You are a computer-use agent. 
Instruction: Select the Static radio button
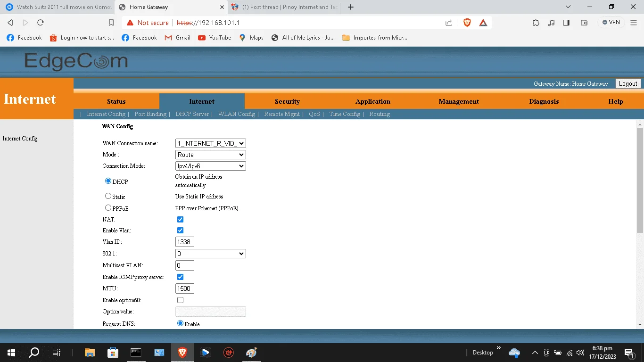(108, 196)
